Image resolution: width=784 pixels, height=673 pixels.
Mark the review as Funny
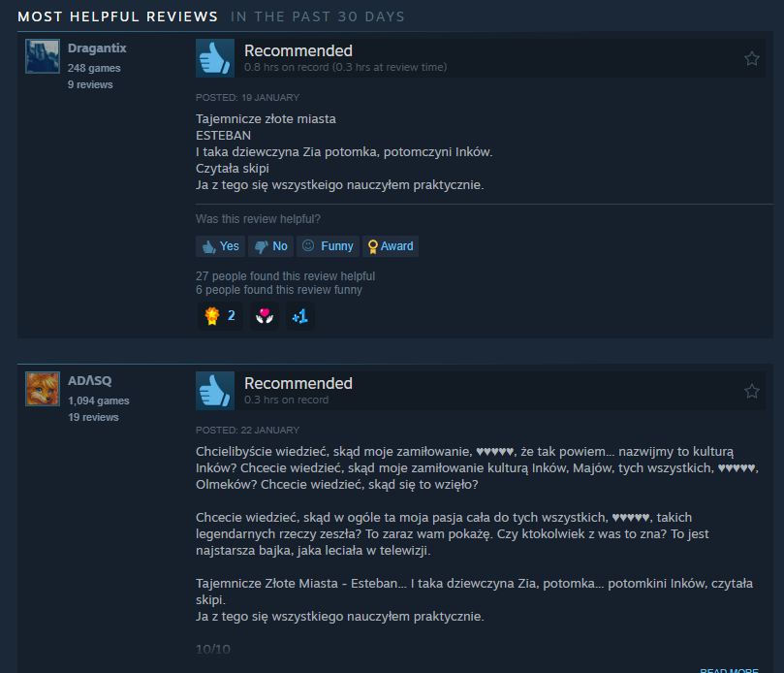click(x=328, y=246)
